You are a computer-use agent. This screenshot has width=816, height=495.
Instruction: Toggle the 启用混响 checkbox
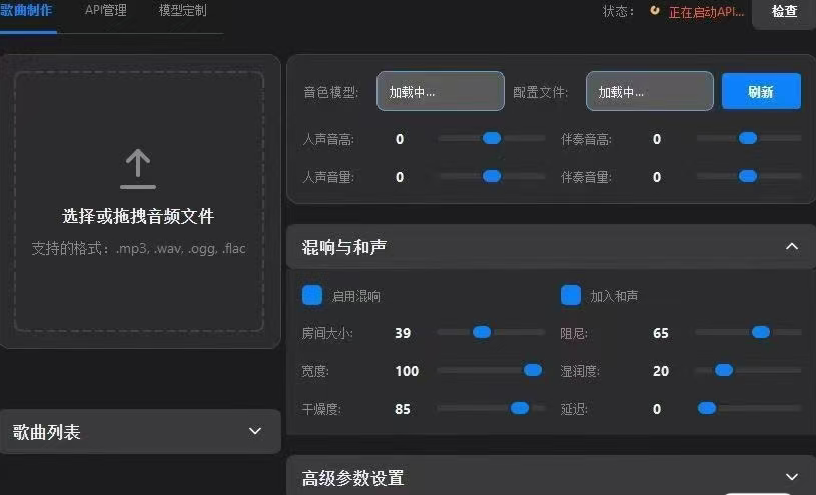point(312,295)
